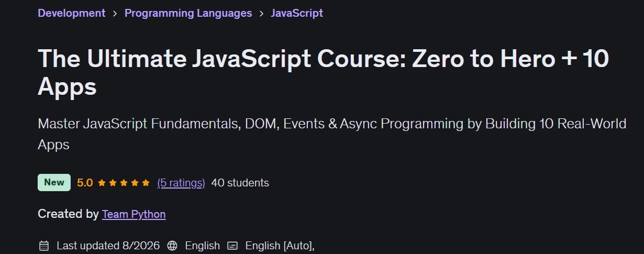The image size is (644, 254).
Task: Click the globe language icon
Action: click(172, 246)
